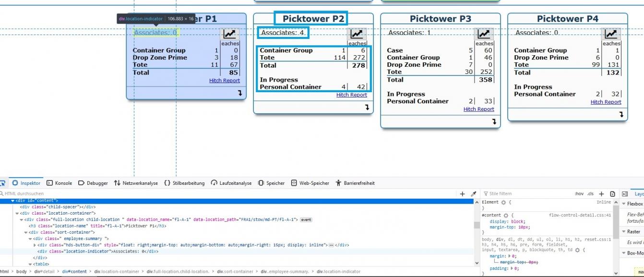This screenshot has width=644, height=277.
Task: Open the Web-Speicher tab
Action: [x=309, y=183]
